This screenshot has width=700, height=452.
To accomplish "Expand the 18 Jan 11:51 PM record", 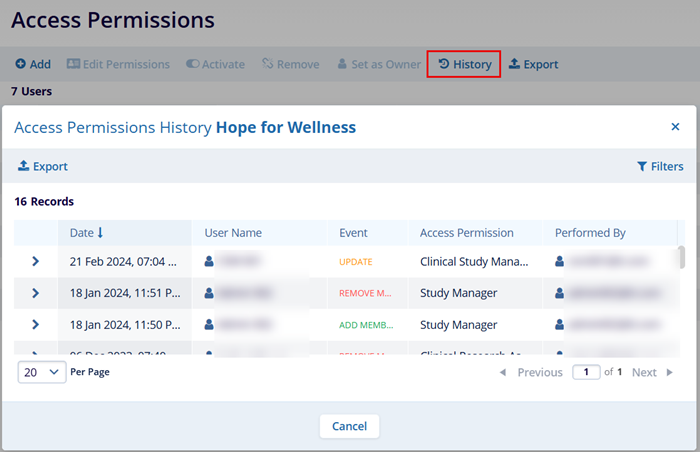I will [35, 293].
